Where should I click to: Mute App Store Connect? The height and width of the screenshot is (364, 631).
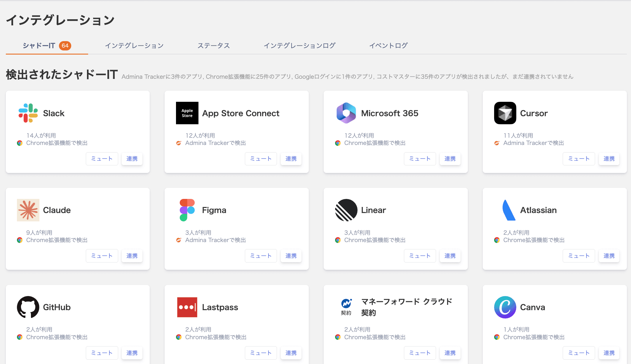(x=261, y=159)
